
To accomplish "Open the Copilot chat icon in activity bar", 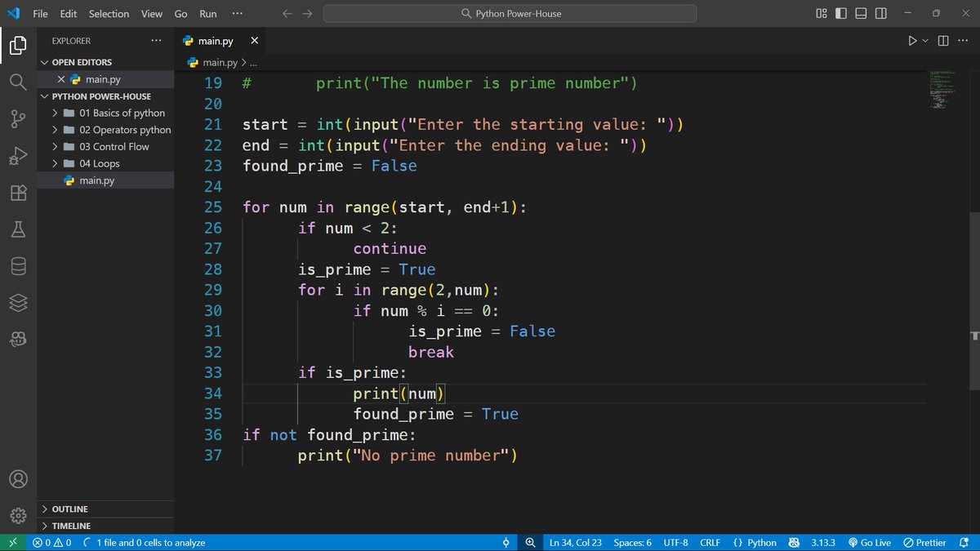I will (x=18, y=340).
